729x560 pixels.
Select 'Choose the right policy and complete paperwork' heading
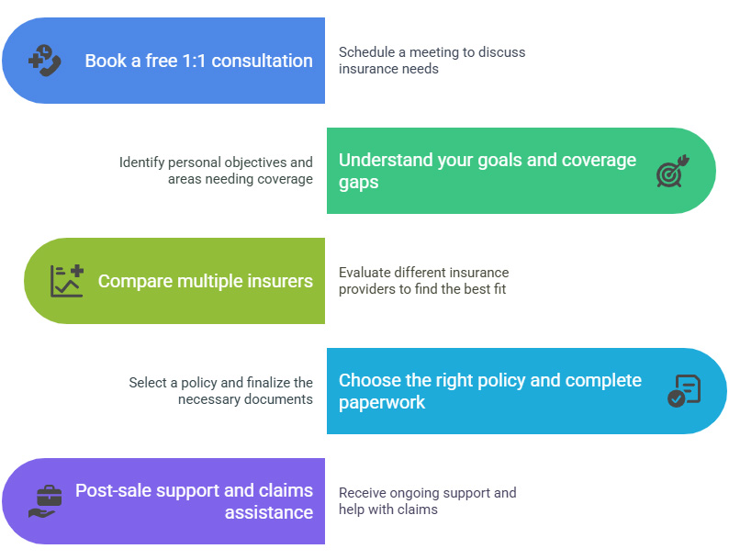click(x=490, y=391)
